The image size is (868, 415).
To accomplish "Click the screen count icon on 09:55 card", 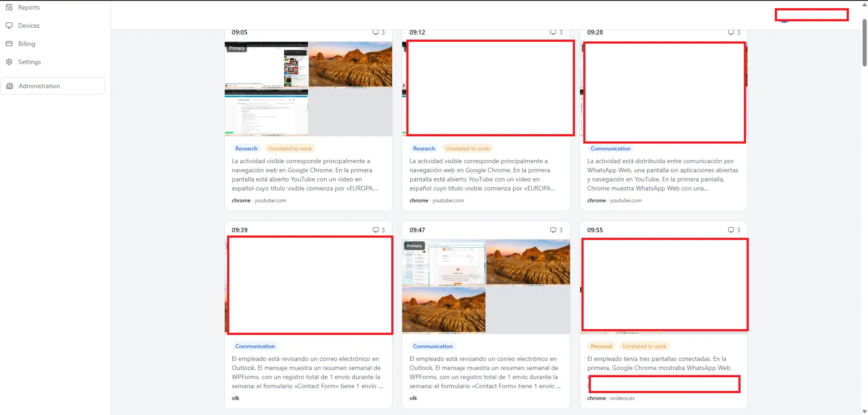I will (731, 230).
